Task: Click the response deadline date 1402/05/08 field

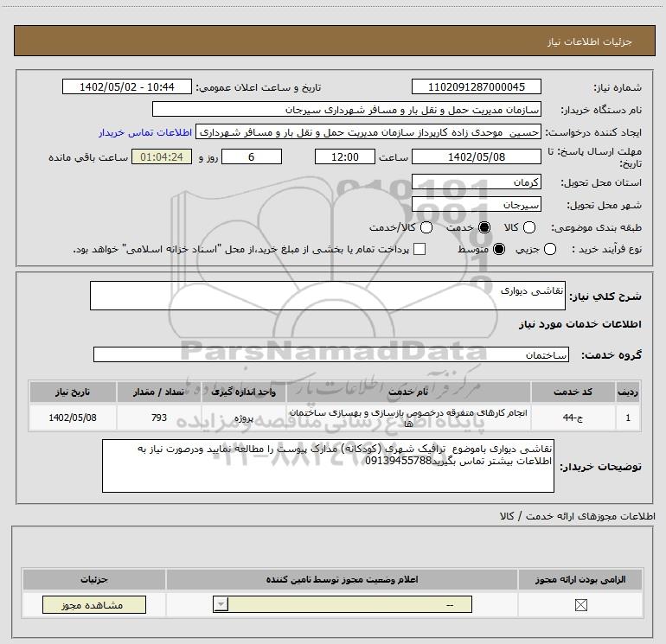Action: click(476, 156)
